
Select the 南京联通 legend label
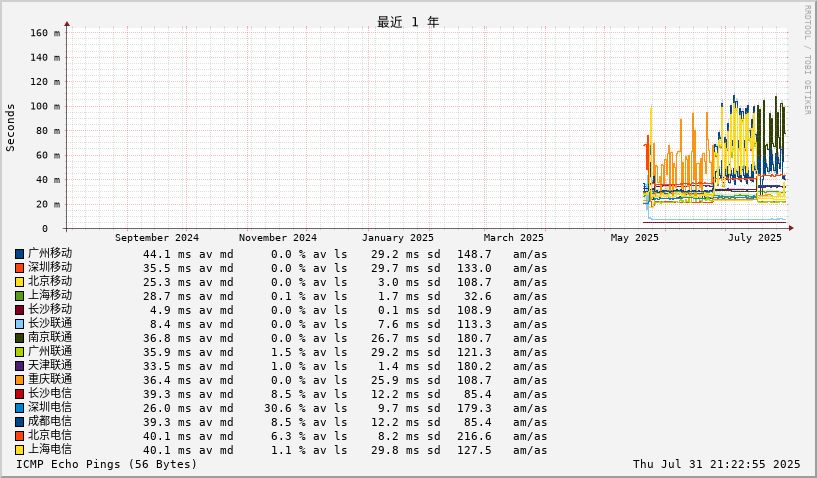point(50,338)
